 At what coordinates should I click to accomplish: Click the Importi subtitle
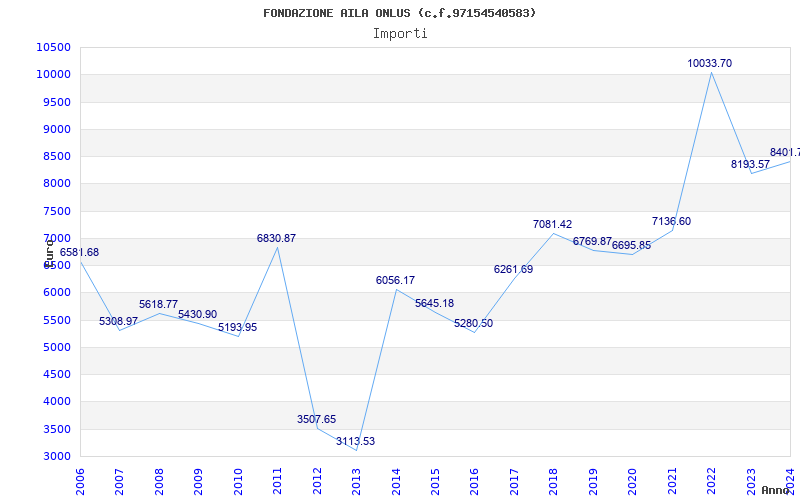click(400, 34)
